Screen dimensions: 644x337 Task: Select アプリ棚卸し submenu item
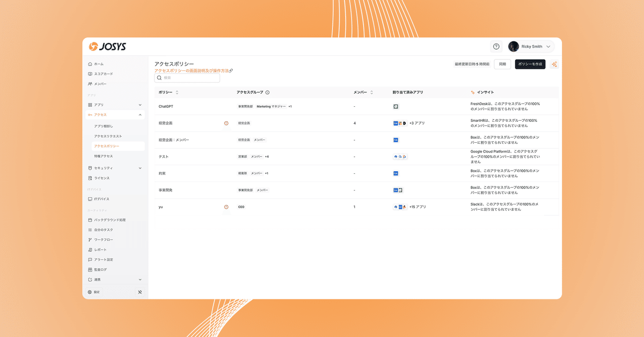pos(104,126)
